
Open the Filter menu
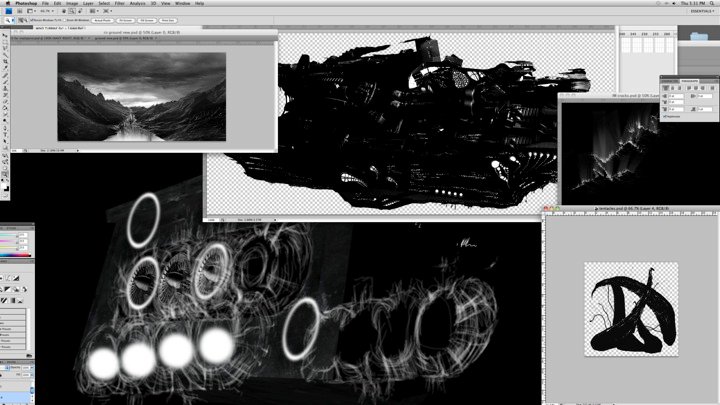[x=120, y=3]
